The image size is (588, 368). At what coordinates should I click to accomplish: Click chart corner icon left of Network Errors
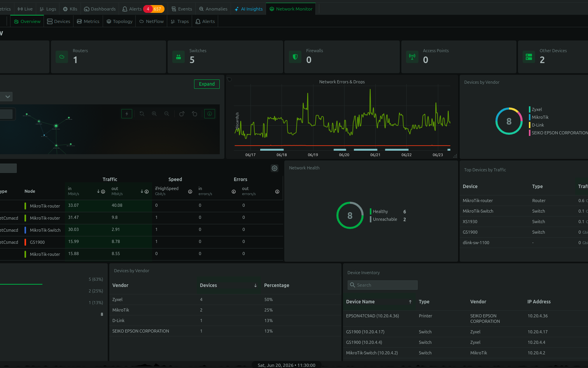229,79
